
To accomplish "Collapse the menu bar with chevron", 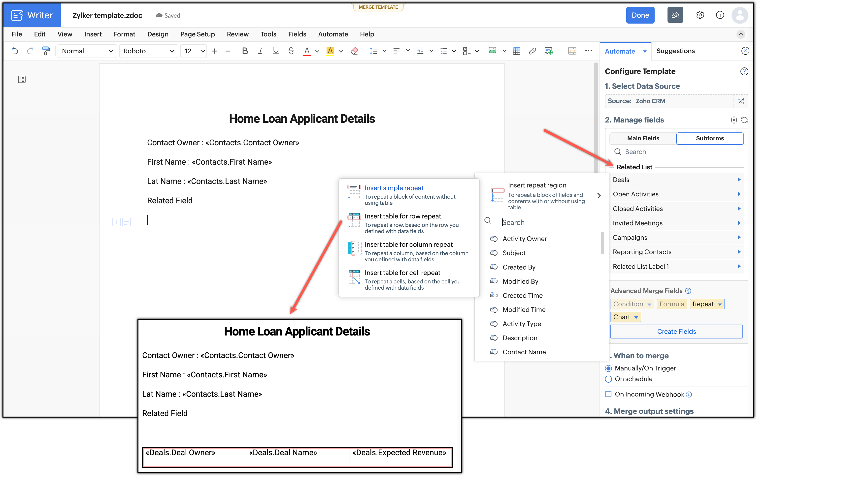I will tap(741, 34).
